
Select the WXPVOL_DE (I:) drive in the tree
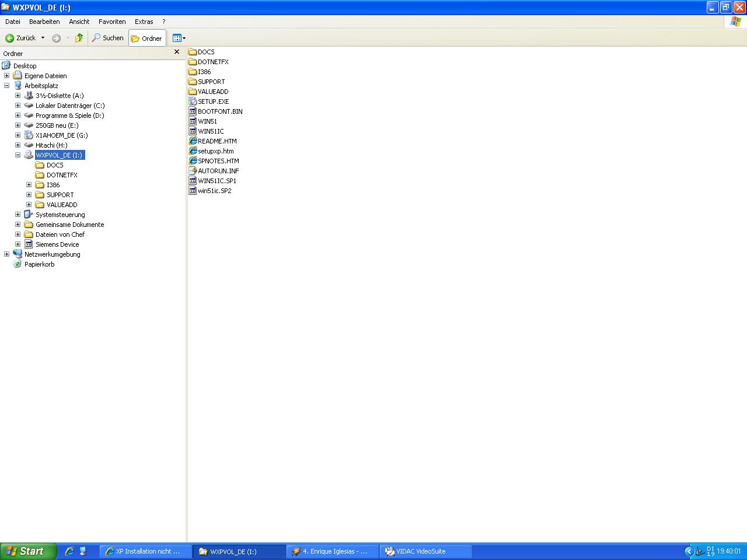(x=59, y=155)
